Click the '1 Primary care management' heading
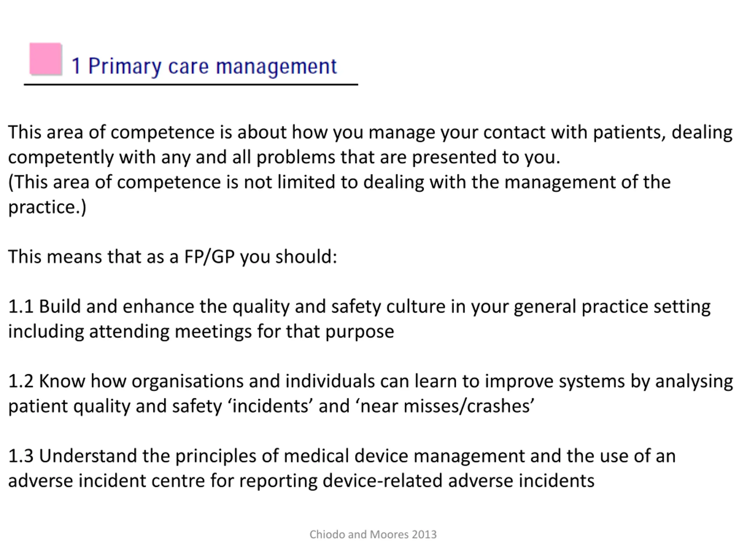This screenshot has width=747, height=560. click(204, 66)
